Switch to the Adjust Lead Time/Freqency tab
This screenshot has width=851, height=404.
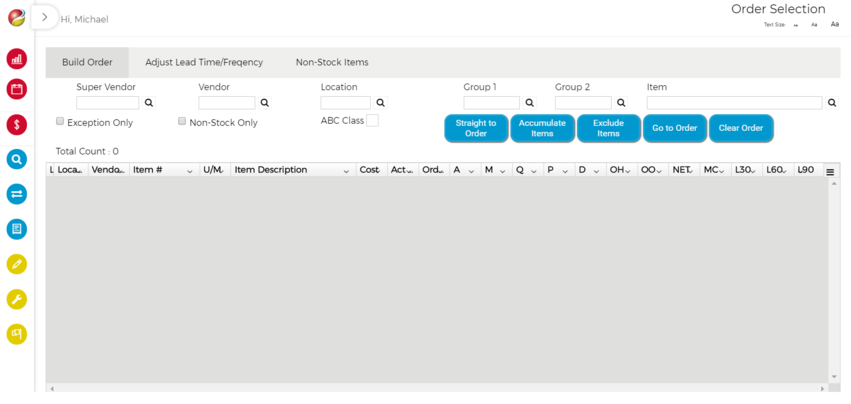(x=204, y=62)
